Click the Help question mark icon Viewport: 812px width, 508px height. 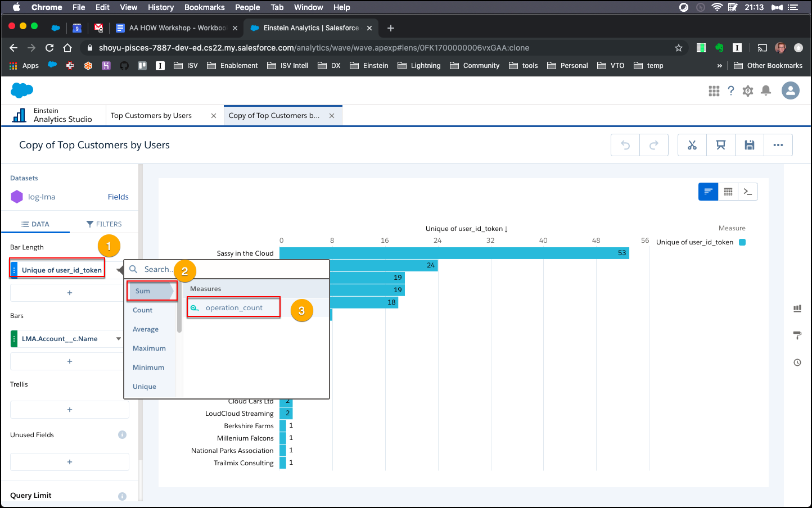pos(731,91)
